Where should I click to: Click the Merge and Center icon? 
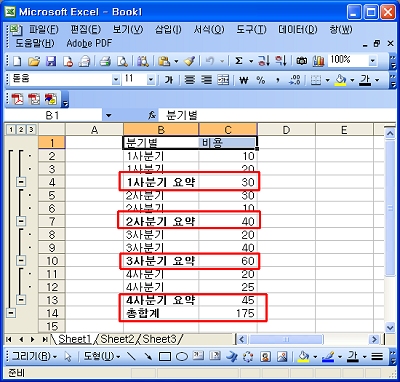tap(223, 80)
